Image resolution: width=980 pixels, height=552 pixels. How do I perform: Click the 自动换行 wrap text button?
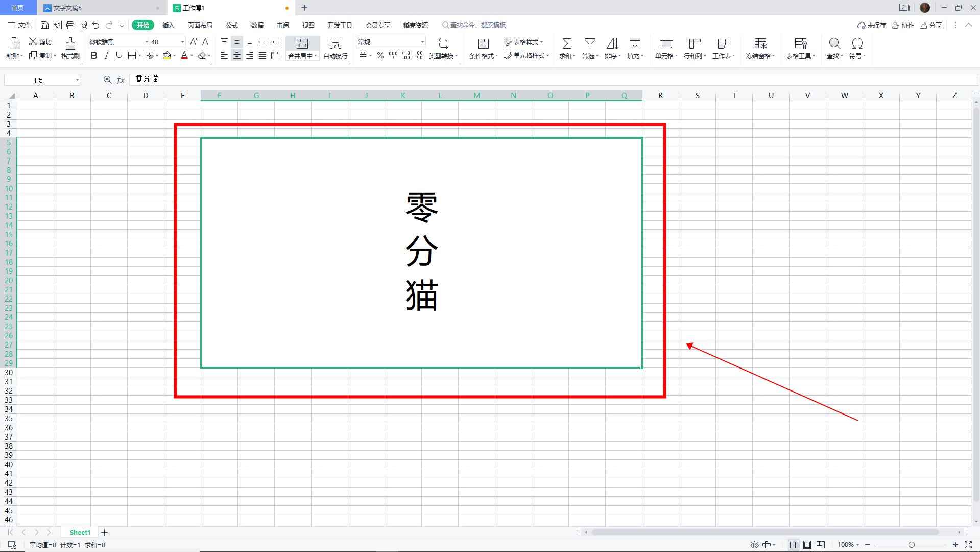tap(334, 48)
